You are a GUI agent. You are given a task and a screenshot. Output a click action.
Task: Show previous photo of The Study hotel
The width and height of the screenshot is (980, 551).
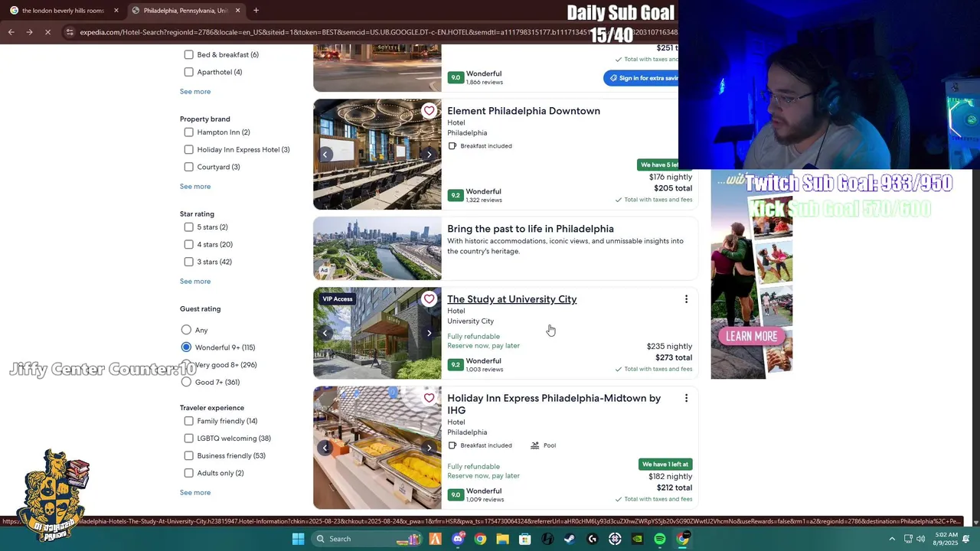pyautogui.click(x=325, y=333)
